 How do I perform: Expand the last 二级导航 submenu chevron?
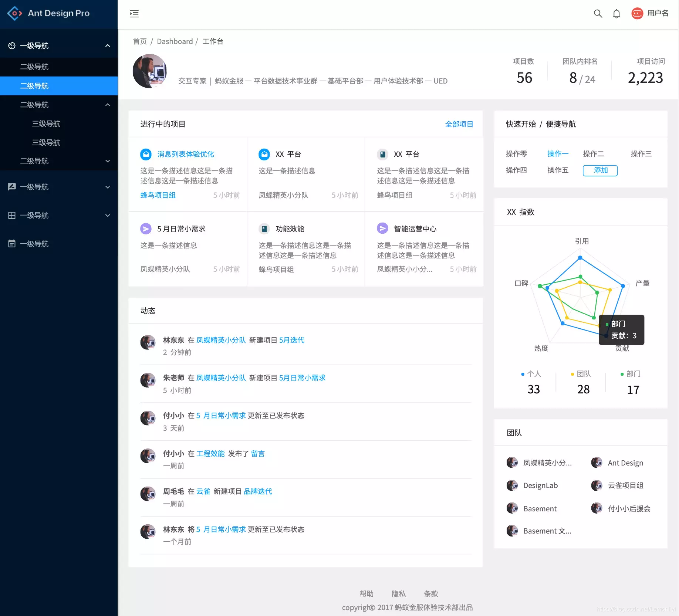(x=108, y=161)
